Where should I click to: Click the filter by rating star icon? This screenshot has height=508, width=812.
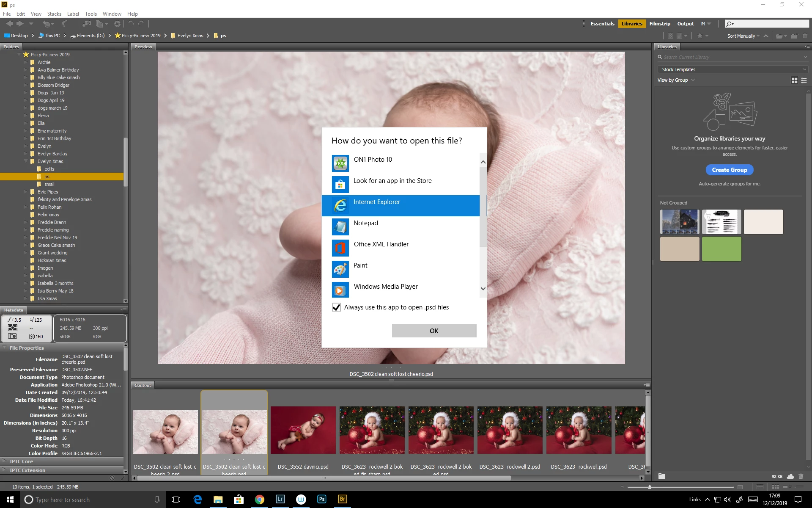(700, 36)
